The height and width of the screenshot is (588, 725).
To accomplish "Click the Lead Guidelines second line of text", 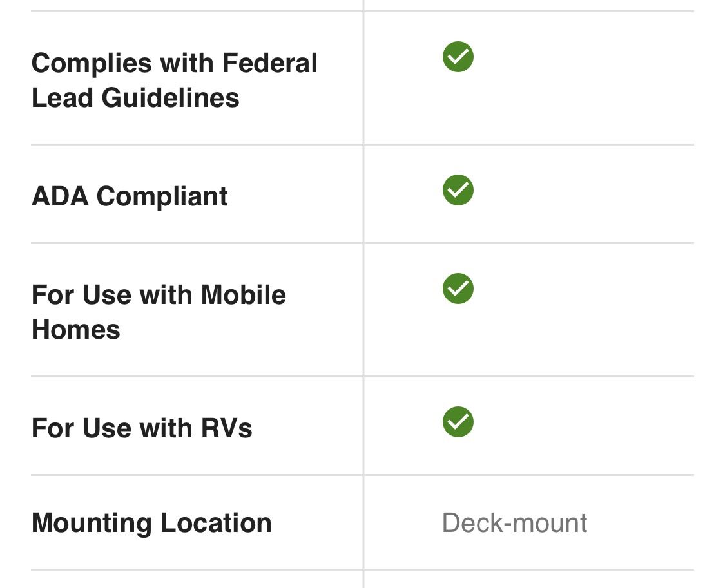I will (x=135, y=98).
